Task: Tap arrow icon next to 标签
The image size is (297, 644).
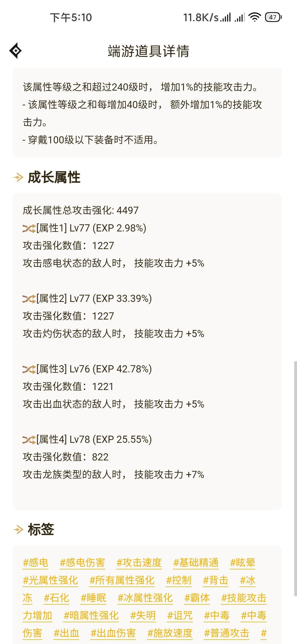Action: [x=18, y=529]
